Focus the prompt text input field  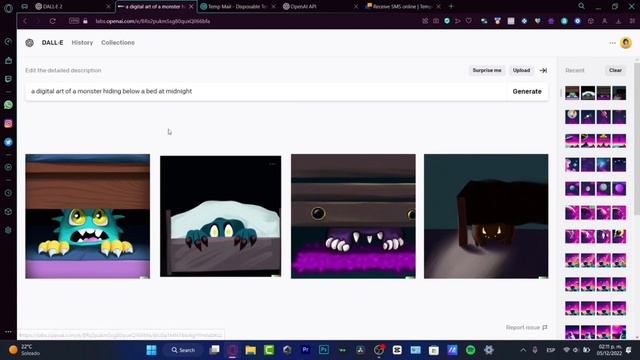(265, 91)
